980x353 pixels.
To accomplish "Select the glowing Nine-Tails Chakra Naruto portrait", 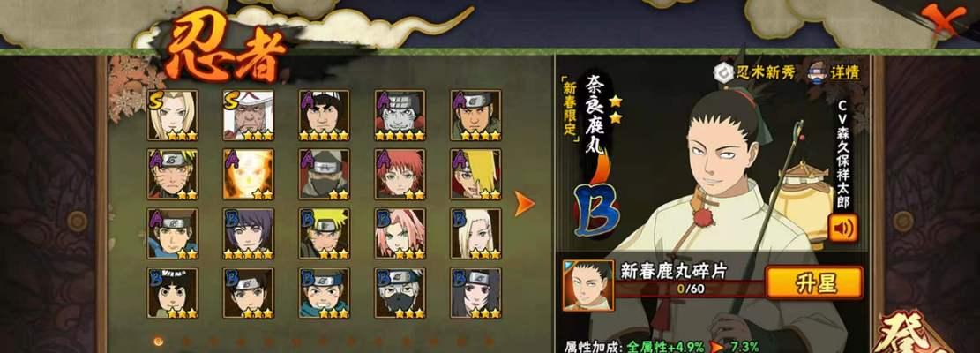I will point(248,175).
